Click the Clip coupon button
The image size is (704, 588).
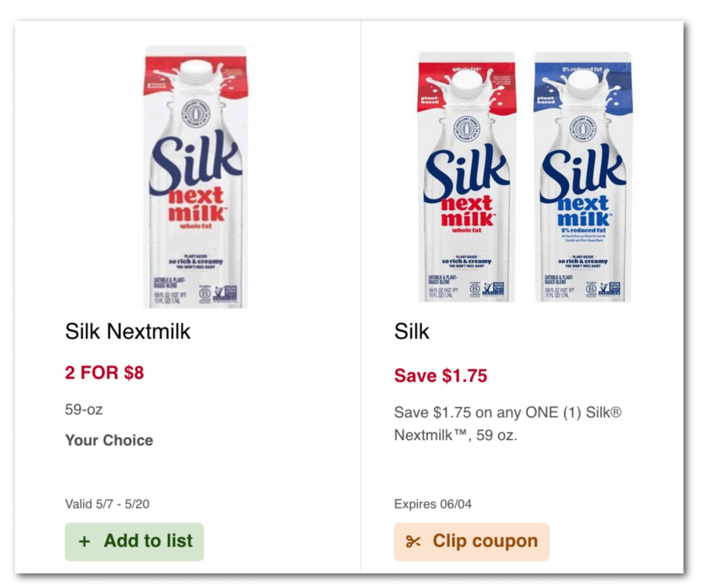pyautogui.click(x=472, y=541)
